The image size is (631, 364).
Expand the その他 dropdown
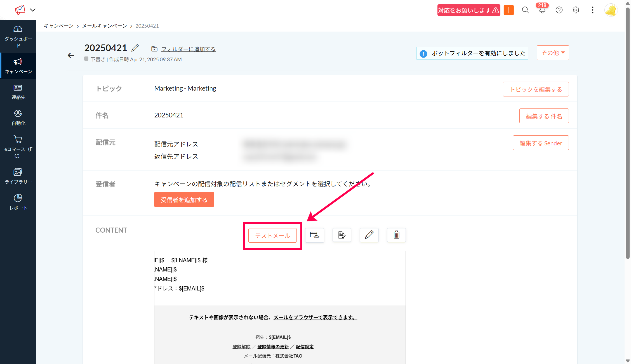tap(553, 53)
